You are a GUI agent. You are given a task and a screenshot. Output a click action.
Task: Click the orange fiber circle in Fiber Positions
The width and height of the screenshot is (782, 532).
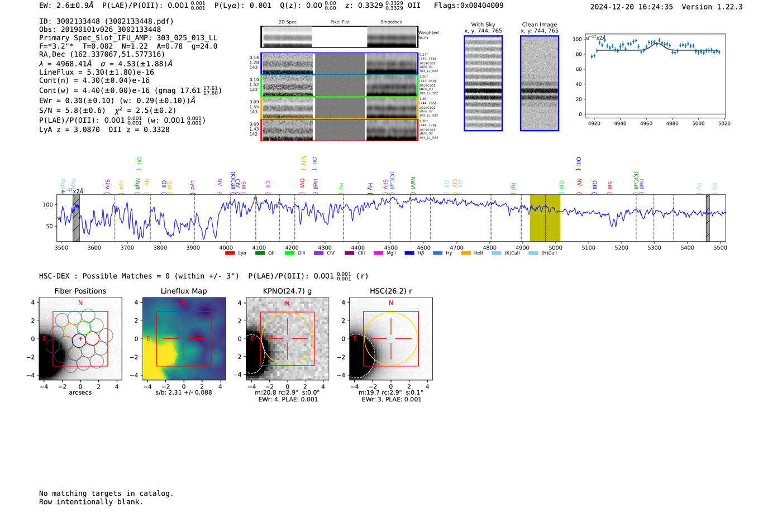point(71,330)
